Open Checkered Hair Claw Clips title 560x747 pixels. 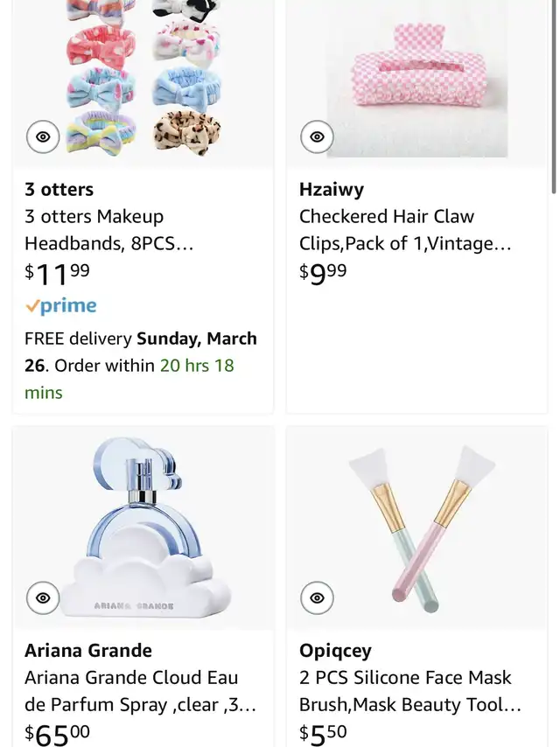(x=405, y=230)
